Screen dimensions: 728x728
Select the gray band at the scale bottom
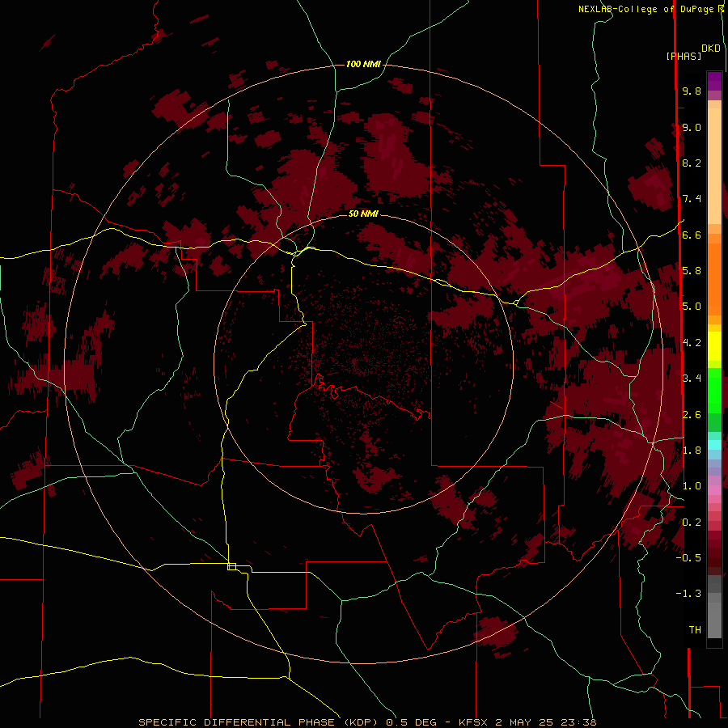(x=714, y=607)
